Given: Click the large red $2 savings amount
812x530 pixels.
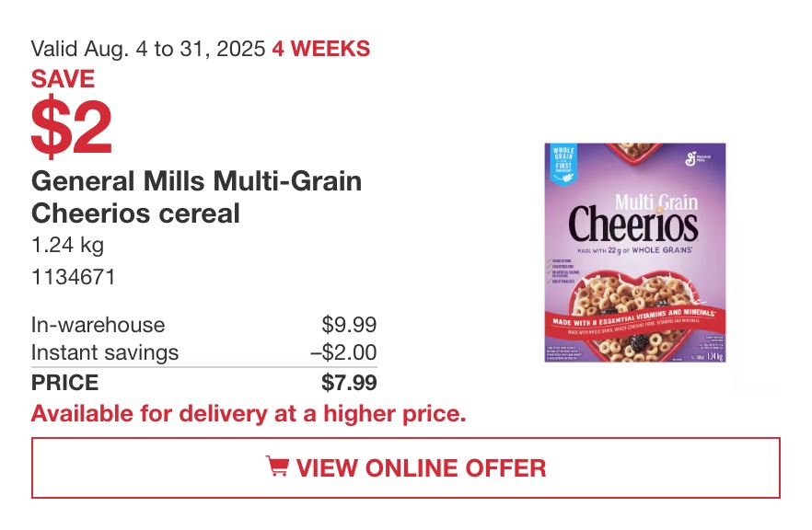Looking at the screenshot, I should pos(72,126).
